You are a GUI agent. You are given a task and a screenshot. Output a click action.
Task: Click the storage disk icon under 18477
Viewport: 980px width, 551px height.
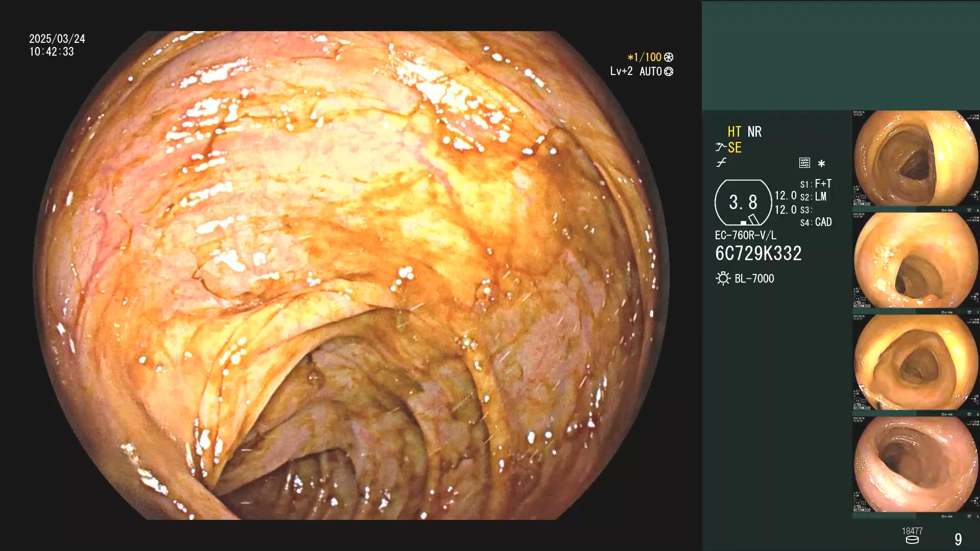[x=912, y=540]
